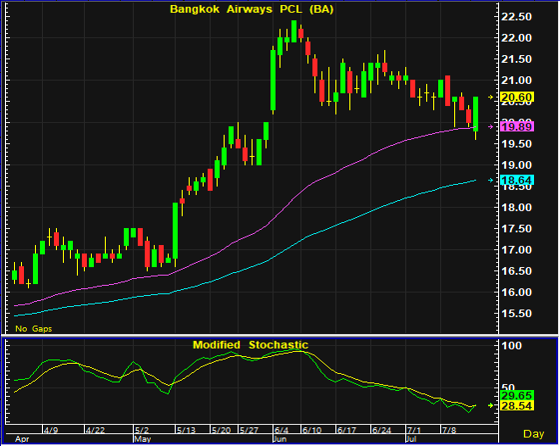Click the 4/22 date marker
560x446 pixels.
click(x=95, y=430)
